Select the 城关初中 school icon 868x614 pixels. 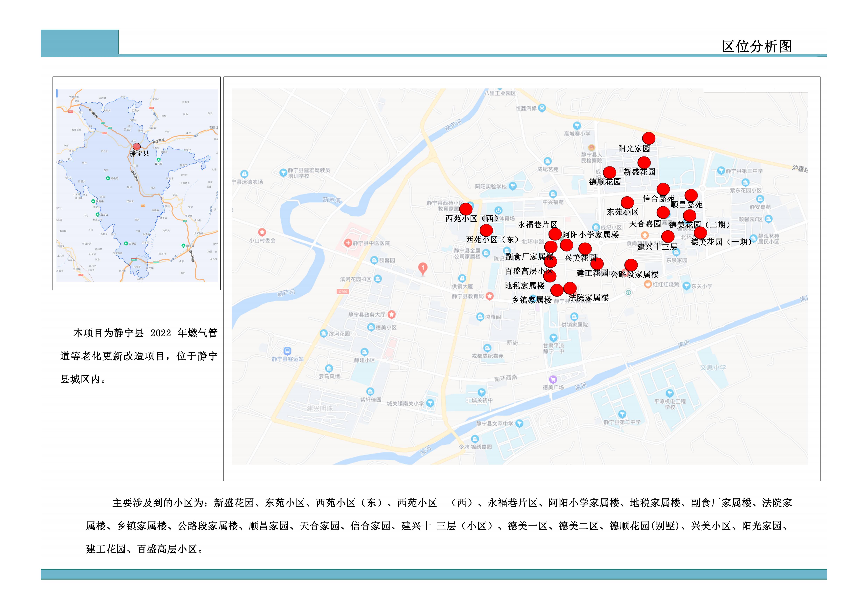[481, 392]
